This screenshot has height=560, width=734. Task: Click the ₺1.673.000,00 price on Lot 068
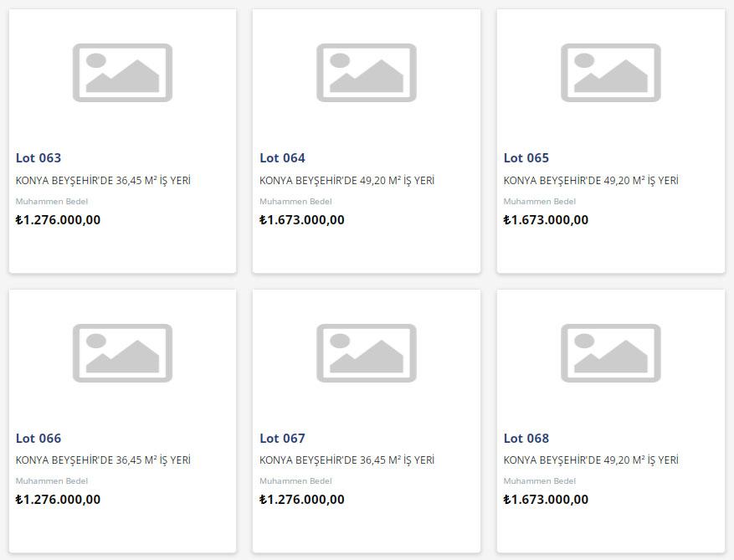[546, 500]
